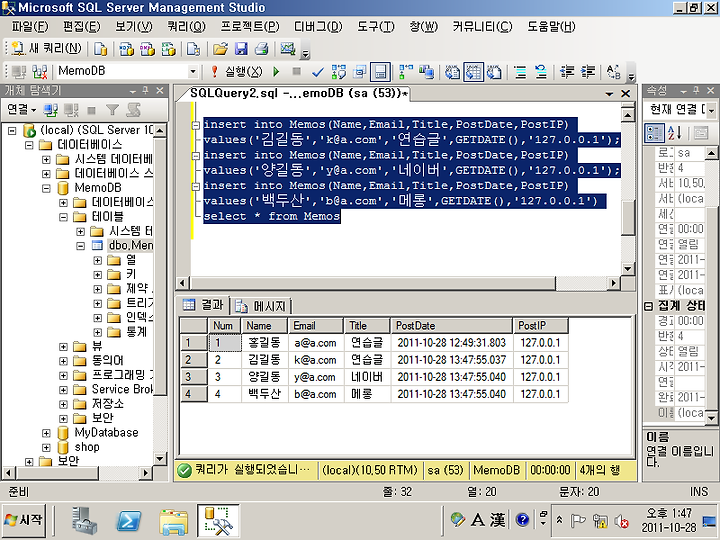Collapse the first insert statement outline box
720x540 pixels.
coord(196,125)
